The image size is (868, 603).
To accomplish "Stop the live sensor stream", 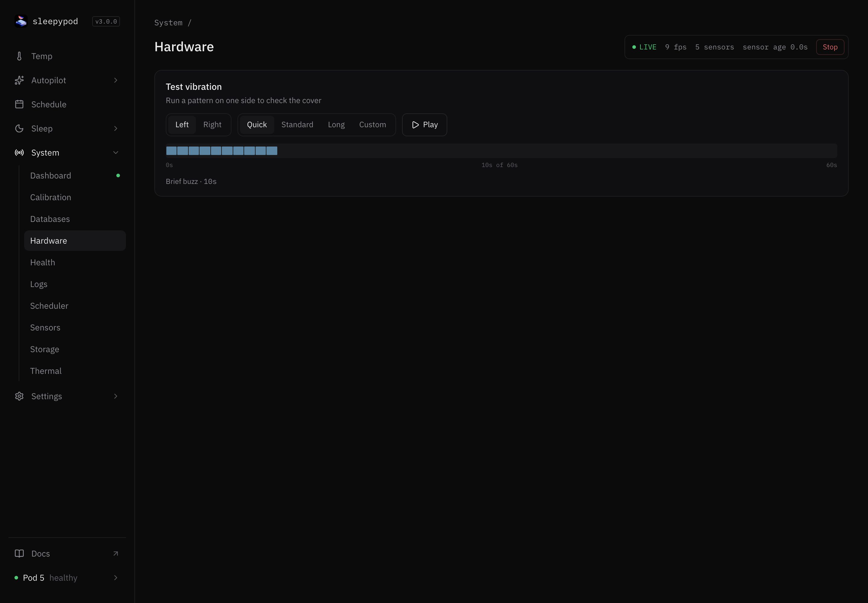I will pos(830,47).
